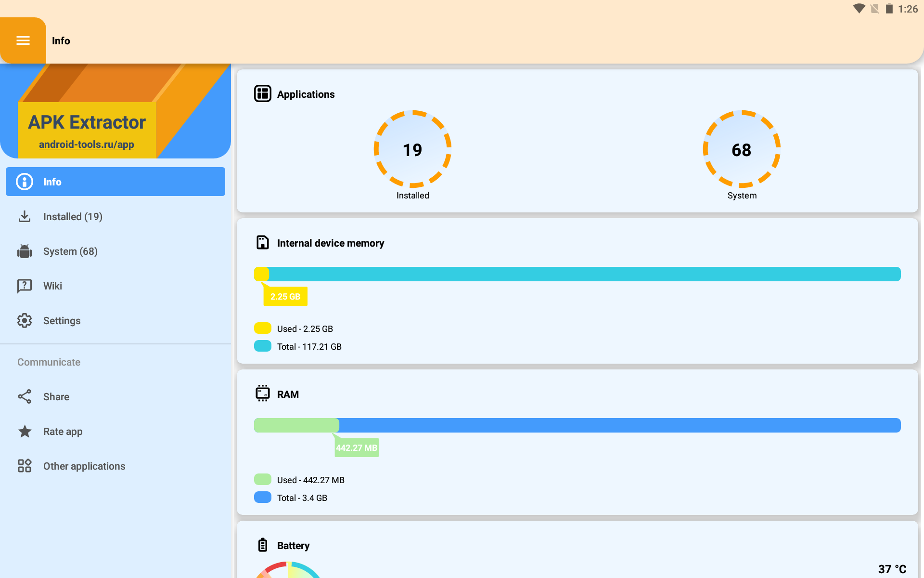Click the Rate app star icon
This screenshot has width=924, height=578.
pos(25,431)
